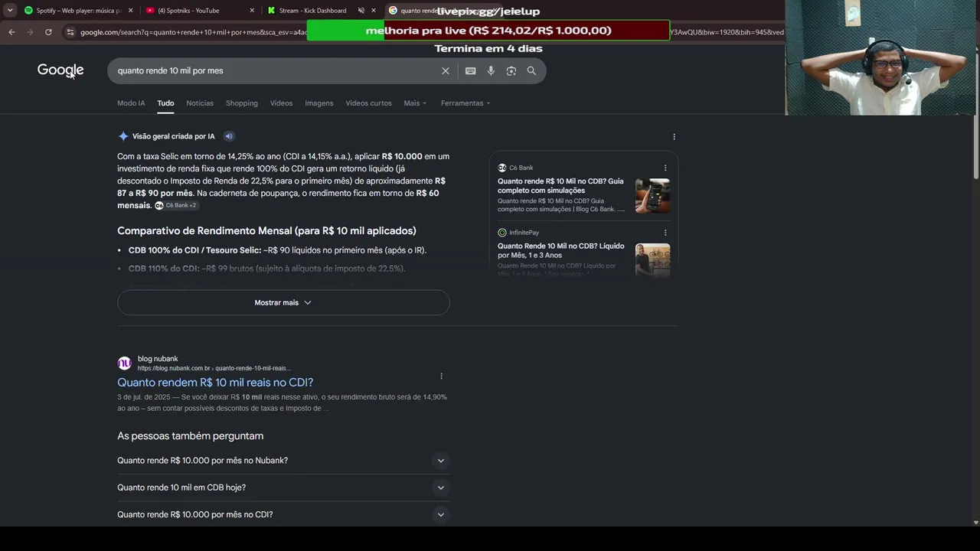Click 'Comparativo de Rendimento Mensal' heading
The image size is (980, 551).
(x=266, y=231)
